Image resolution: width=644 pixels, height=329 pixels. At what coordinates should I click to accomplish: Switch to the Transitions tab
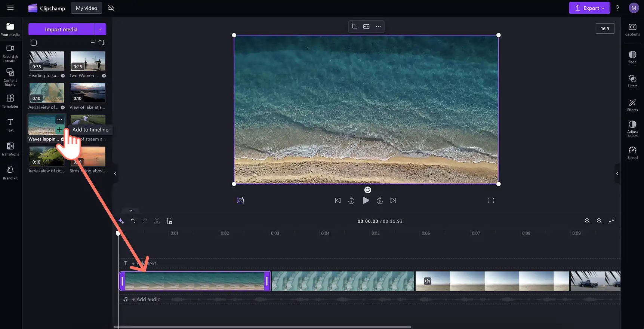pyautogui.click(x=10, y=149)
